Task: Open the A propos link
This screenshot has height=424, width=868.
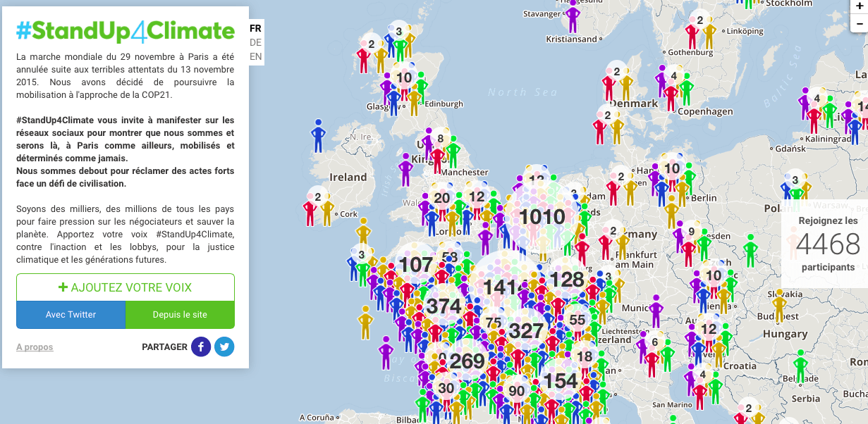Action: coord(35,347)
